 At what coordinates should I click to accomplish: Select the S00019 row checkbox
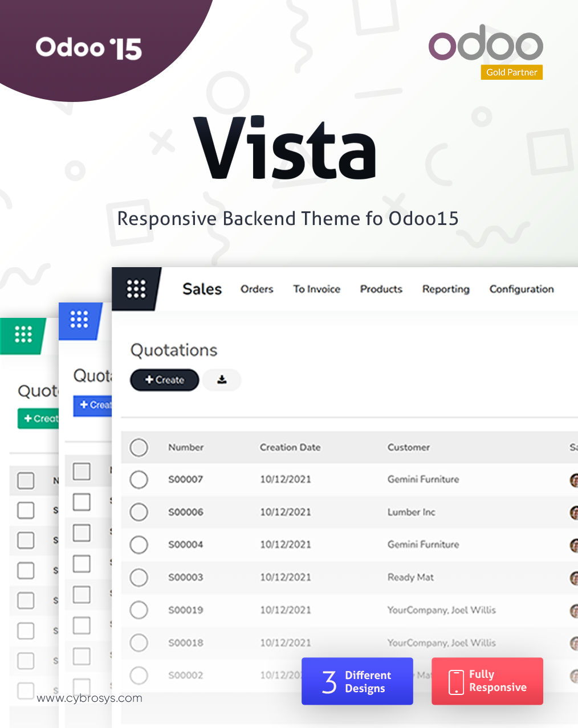pos(139,610)
